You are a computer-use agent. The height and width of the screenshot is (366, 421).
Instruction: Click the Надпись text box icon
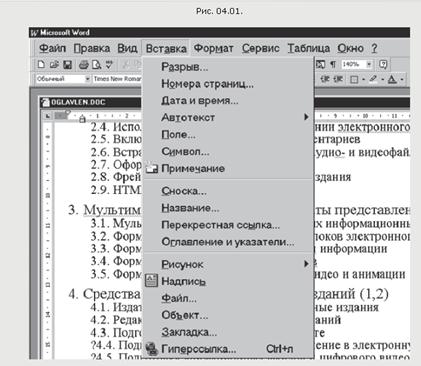click(x=151, y=281)
